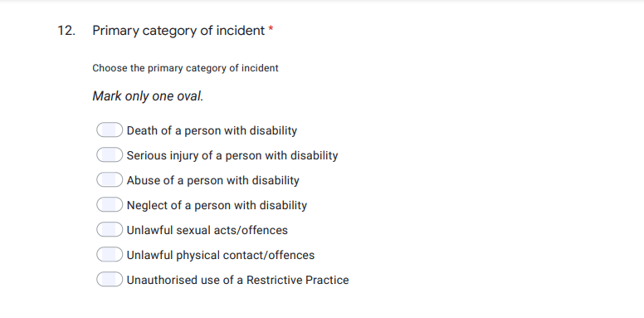Mark the 'Serious injury of a person' oval

[x=110, y=155]
